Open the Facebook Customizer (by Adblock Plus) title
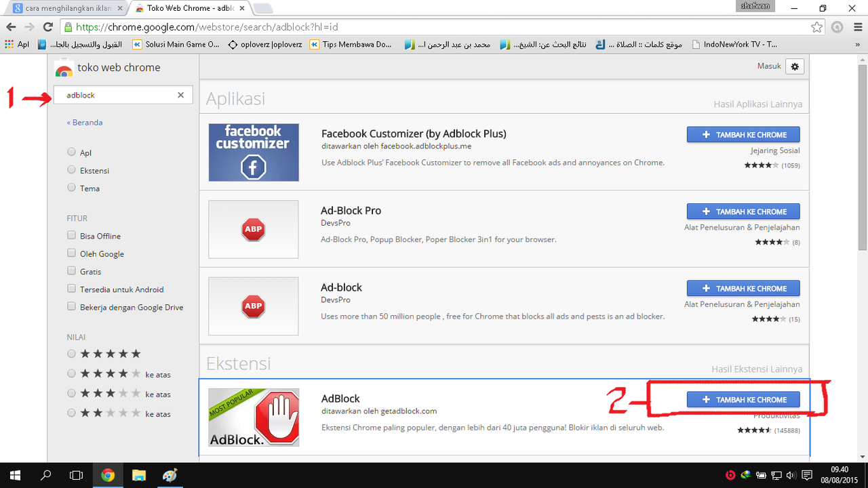The height and width of the screenshot is (488, 868). coord(414,134)
